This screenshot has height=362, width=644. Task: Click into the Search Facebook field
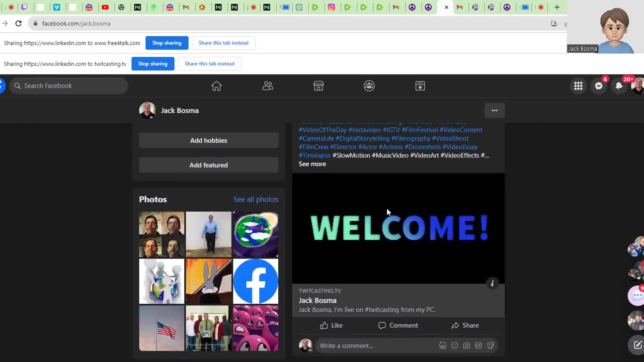pyautogui.click(x=69, y=86)
